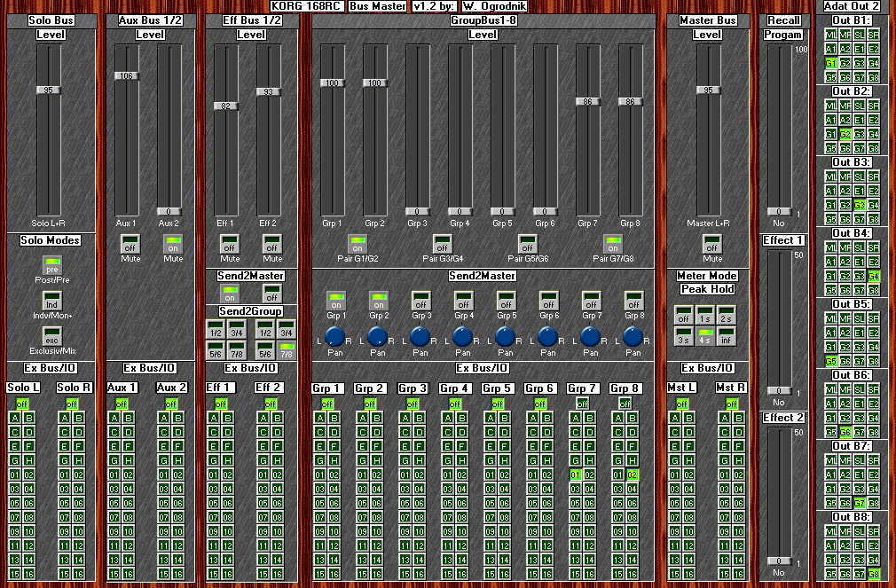
Task: Toggle the Eff 1 Mute button
Action: pyautogui.click(x=230, y=244)
